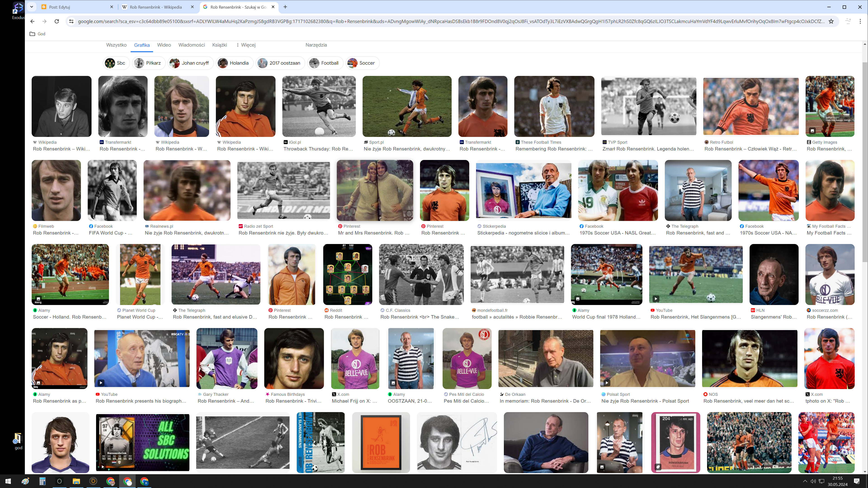Open new browser tab
The height and width of the screenshot is (488, 868).
click(285, 7)
